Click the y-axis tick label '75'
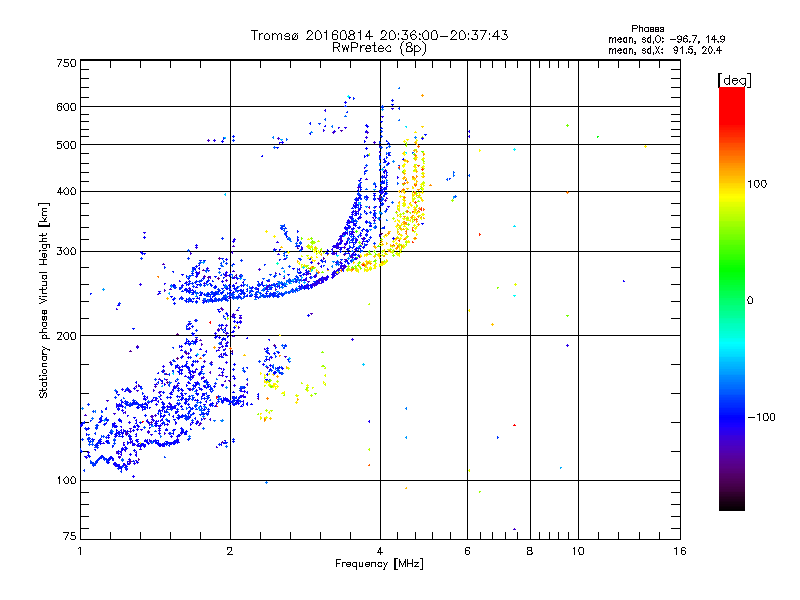The height and width of the screenshot is (600, 800). coord(70,536)
